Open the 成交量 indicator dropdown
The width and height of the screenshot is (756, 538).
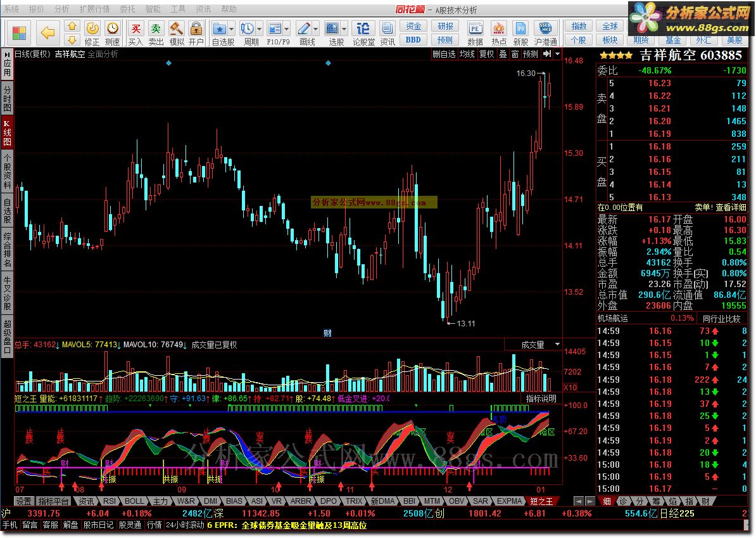(557, 345)
